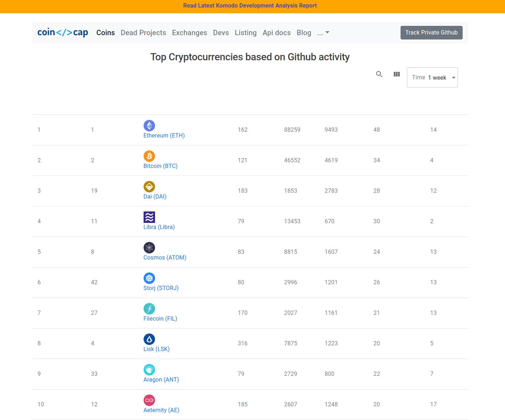This screenshot has width=505, height=420.
Task: Click the value 2996 in Storj row
Action: pos(291,283)
